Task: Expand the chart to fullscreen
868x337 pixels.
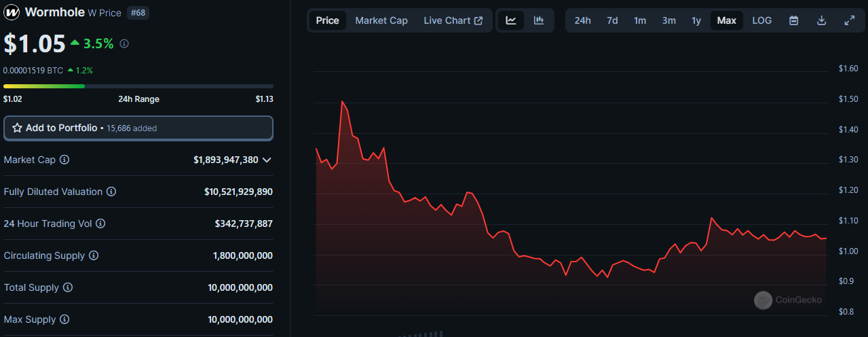Action: (849, 20)
